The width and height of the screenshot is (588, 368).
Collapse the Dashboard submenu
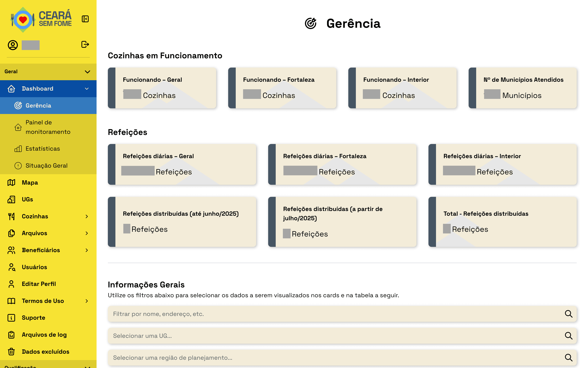[x=87, y=89]
